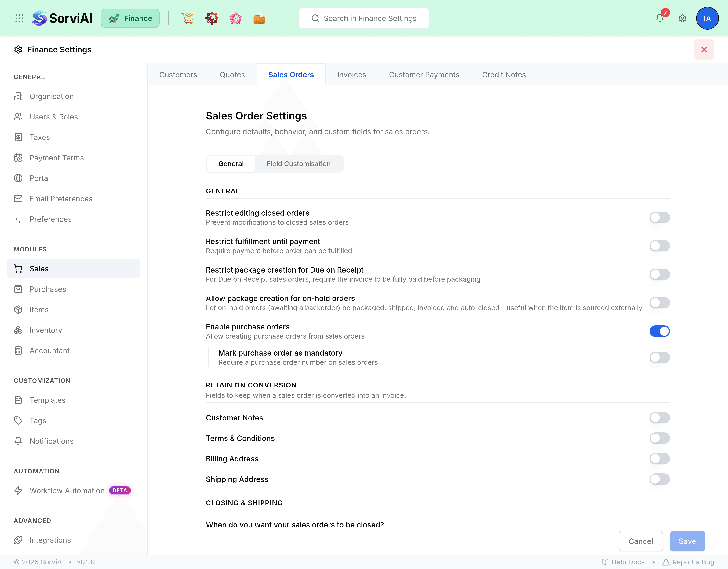Toggle retain Customer Notes on conversion
This screenshot has width=728, height=569.
(x=659, y=418)
